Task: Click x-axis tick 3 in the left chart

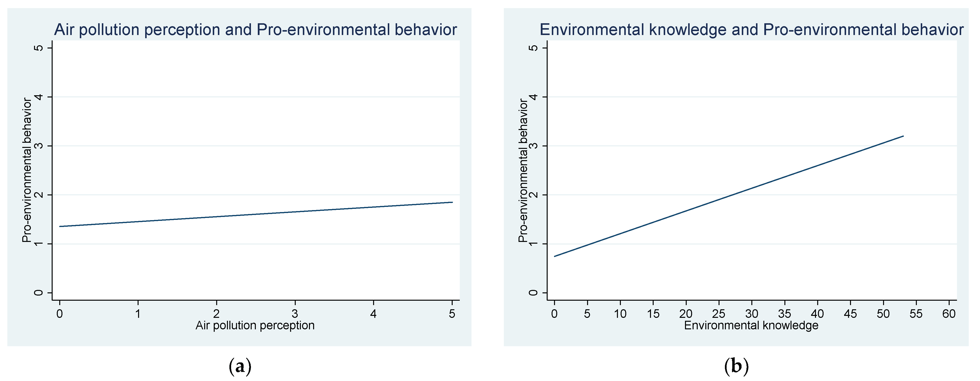Action: pos(295,314)
